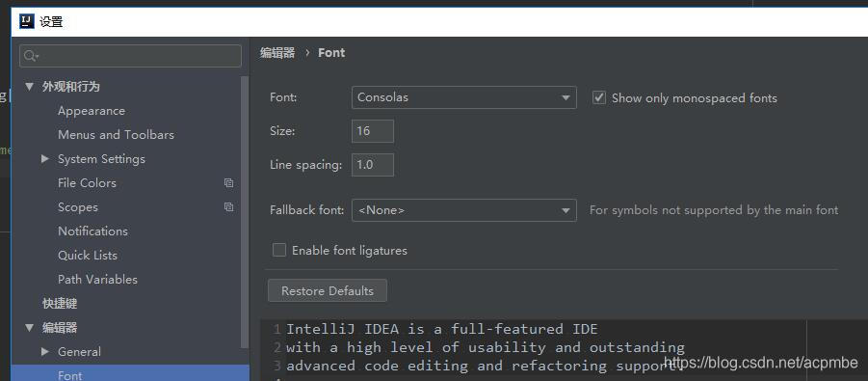
Task: Click the Line spacing field
Action: coord(373,165)
